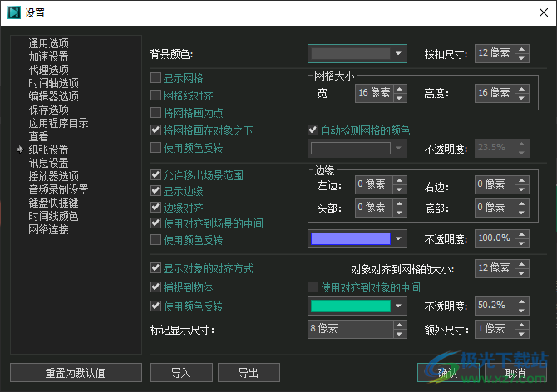Open 播放器选项 page
Screen dimensions: 557x392
coord(54,176)
